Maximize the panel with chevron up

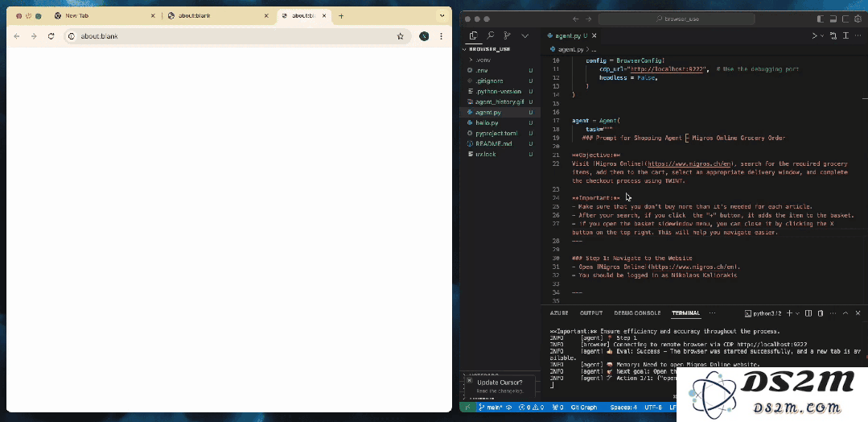845,313
